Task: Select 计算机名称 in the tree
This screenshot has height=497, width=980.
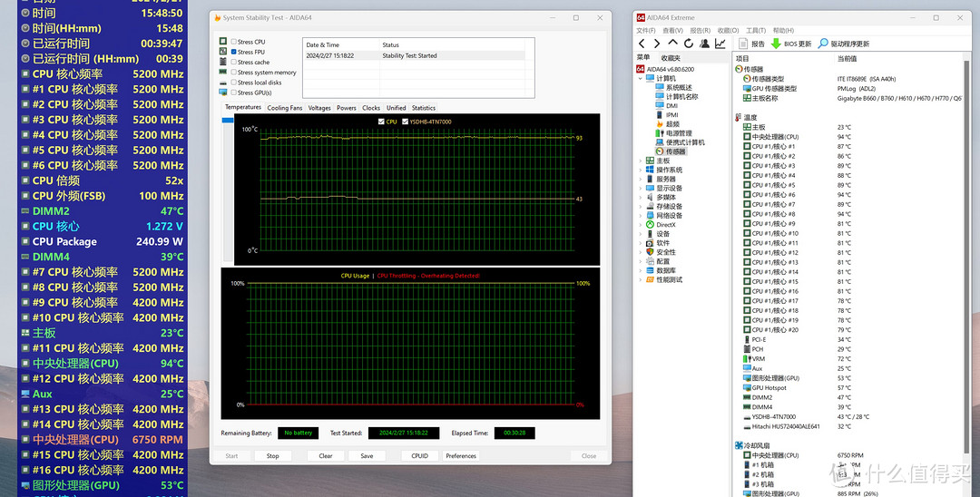Action: click(677, 97)
